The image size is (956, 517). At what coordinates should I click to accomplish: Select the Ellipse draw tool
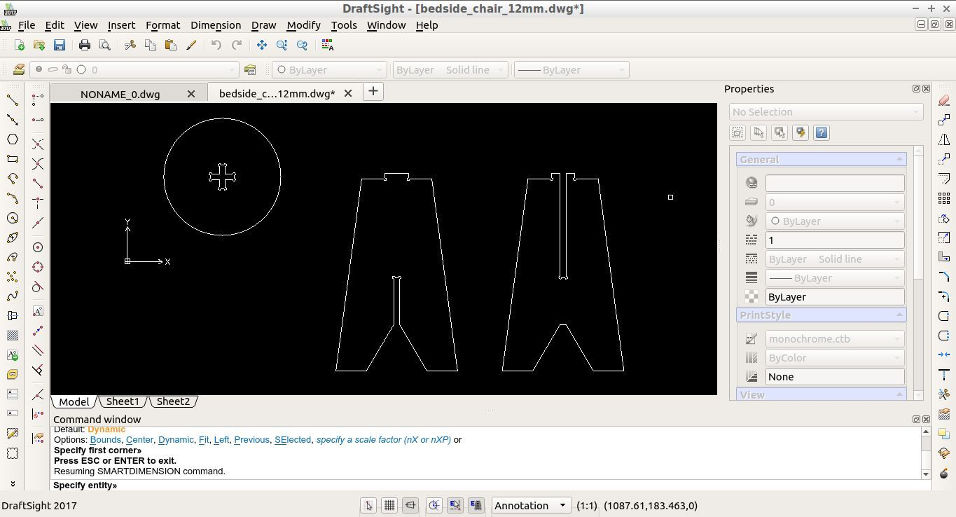[12, 237]
